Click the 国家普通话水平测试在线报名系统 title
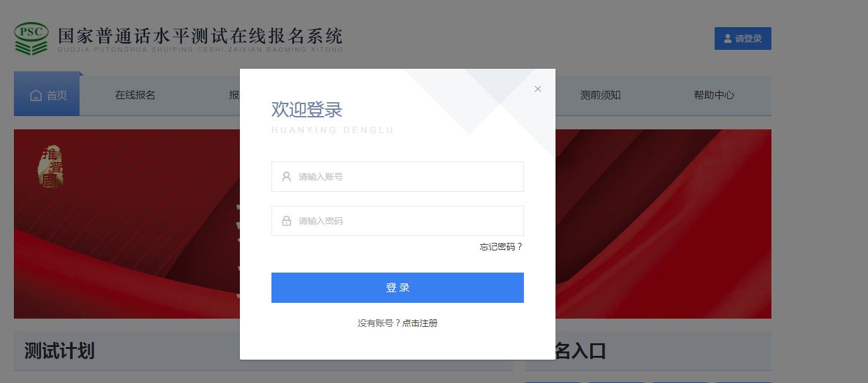Viewport: 868px width, 383px height. click(200, 35)
